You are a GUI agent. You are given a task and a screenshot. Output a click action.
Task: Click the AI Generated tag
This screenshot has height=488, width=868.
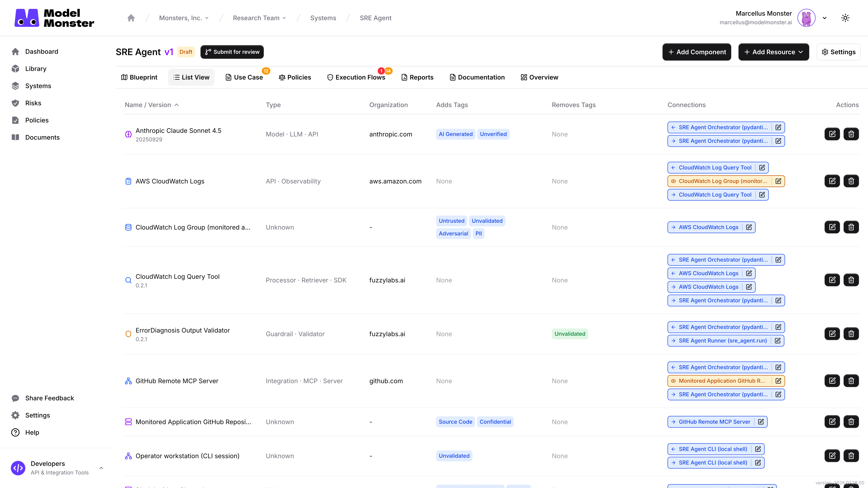point(456,134)
